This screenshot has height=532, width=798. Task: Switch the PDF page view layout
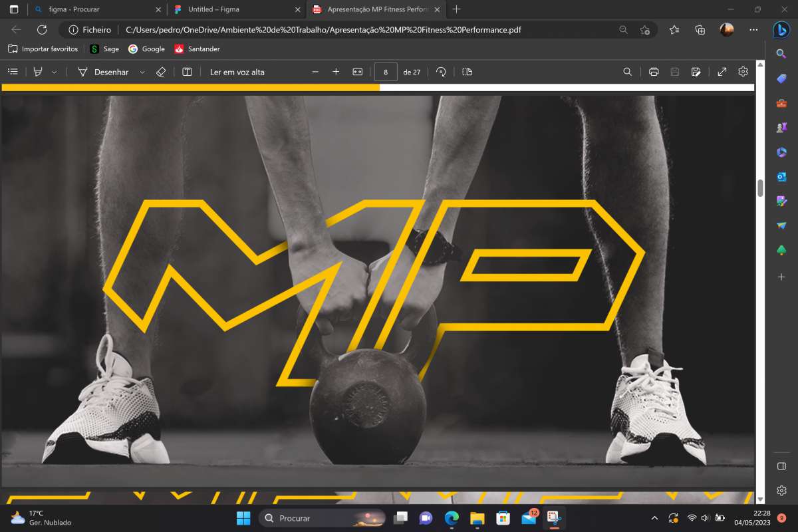point(467,72)
